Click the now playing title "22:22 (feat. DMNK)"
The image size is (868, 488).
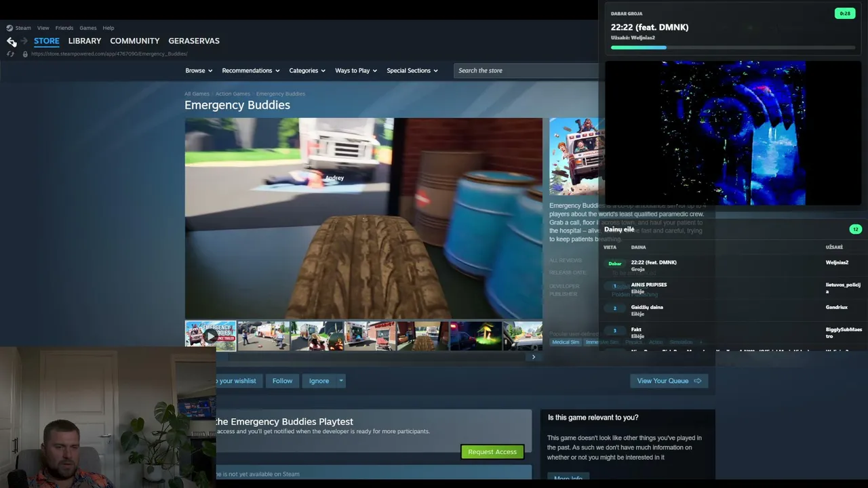coord(650,27)
